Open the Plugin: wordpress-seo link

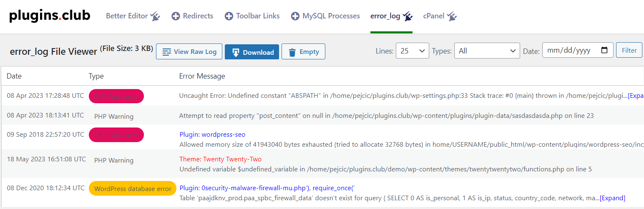pos(212,135)
